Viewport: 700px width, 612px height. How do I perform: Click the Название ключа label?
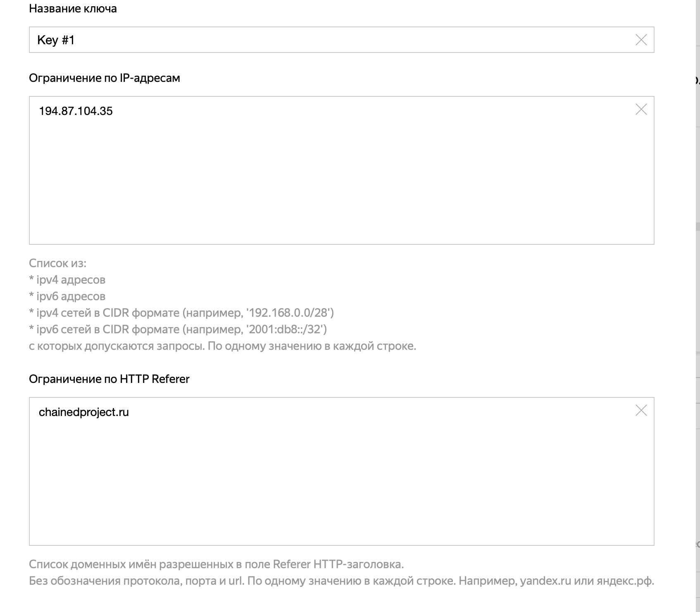tap(73, 8)
